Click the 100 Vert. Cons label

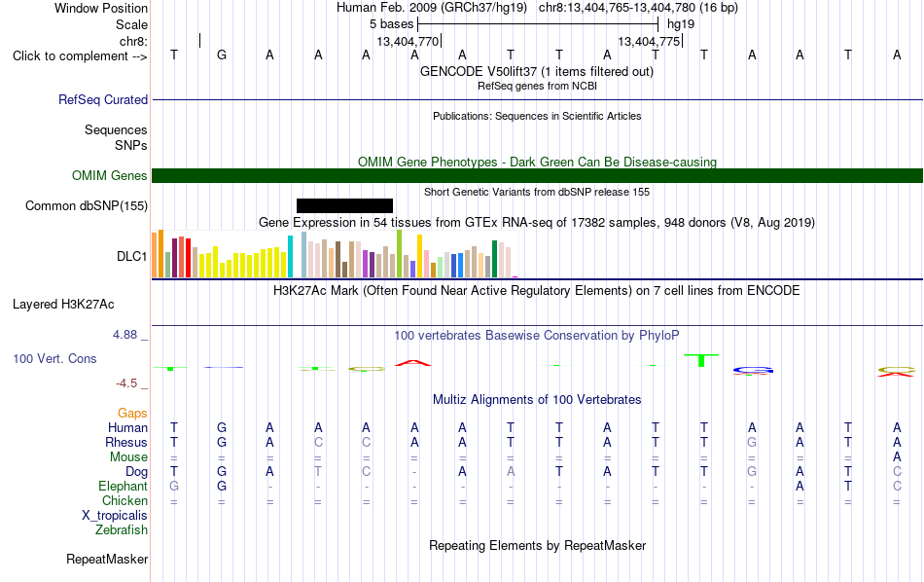tap(54, 358)
